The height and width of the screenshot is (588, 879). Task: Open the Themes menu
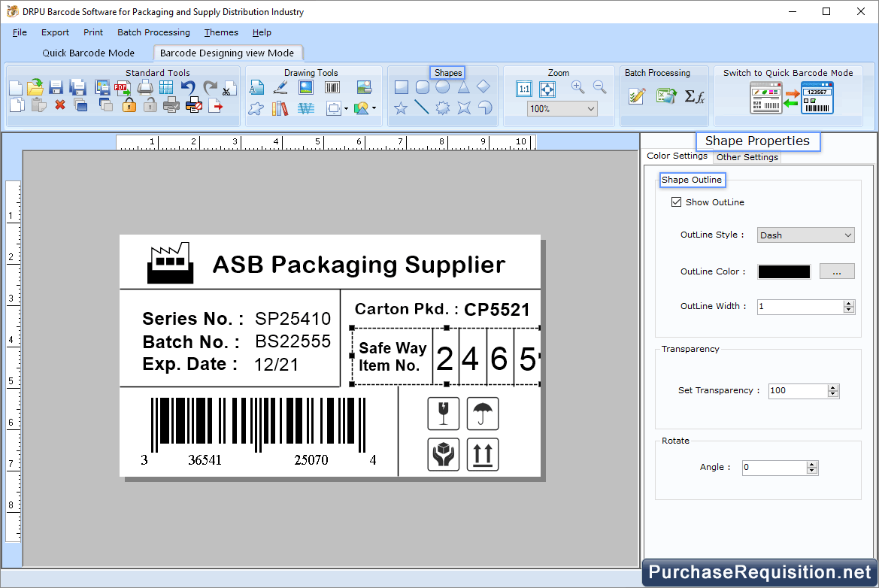[x=220, y=32]
